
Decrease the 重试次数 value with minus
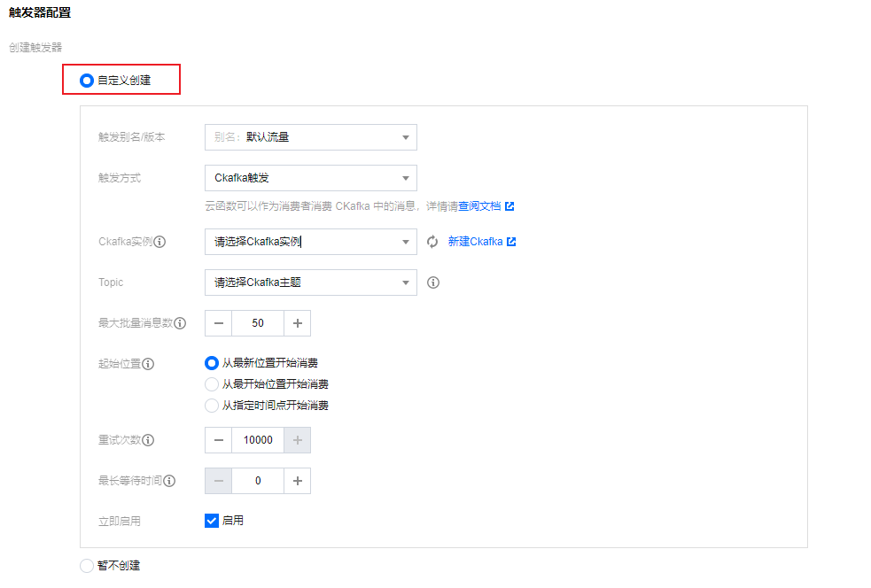(x=219, y=440)
